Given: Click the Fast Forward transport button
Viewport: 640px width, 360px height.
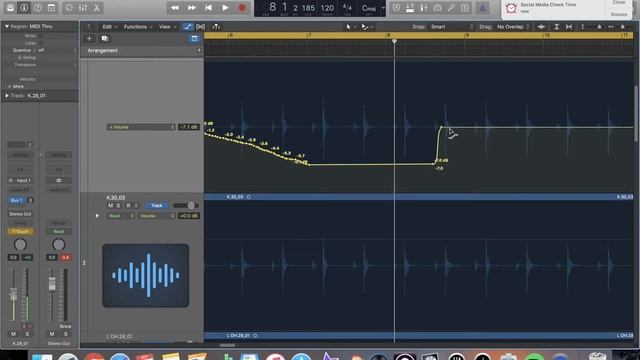Looking at the screenshot, I should [191, 8].
